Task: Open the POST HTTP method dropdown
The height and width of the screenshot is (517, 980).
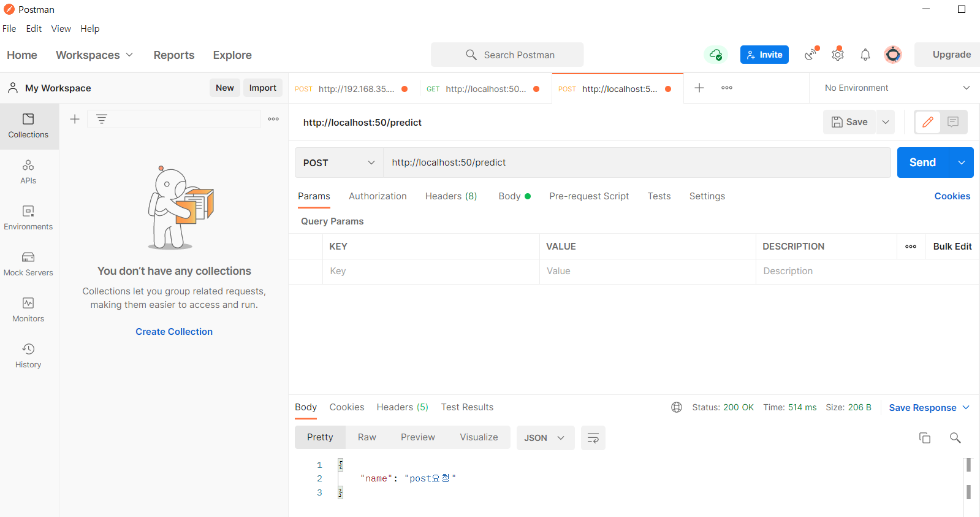Action: [339, 163]
